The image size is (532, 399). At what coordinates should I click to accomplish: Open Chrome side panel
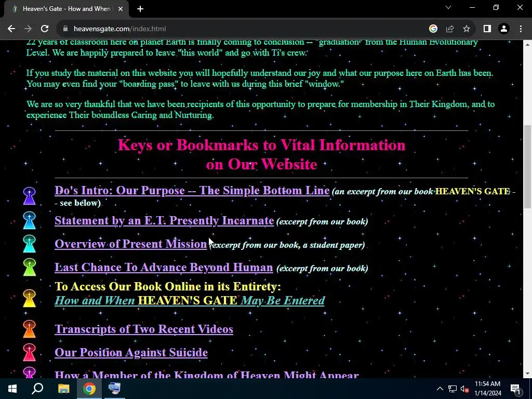pyautogui.click(x=487, y=29)
